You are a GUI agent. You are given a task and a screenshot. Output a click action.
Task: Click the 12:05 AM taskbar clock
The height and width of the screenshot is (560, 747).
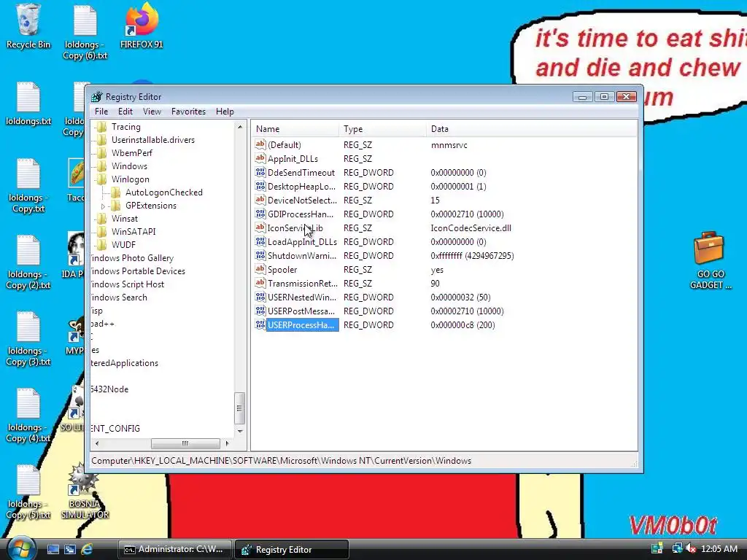pos(719,549)
